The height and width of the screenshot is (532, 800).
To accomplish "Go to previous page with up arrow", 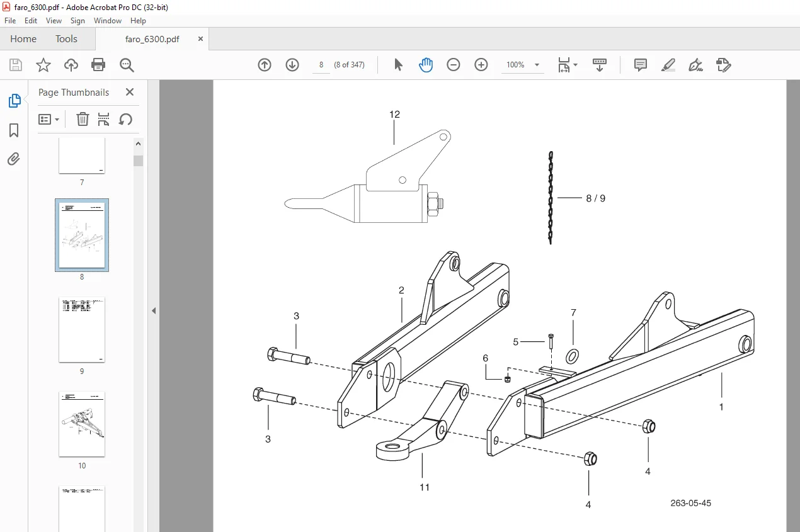I will click(x=265, y=65).
